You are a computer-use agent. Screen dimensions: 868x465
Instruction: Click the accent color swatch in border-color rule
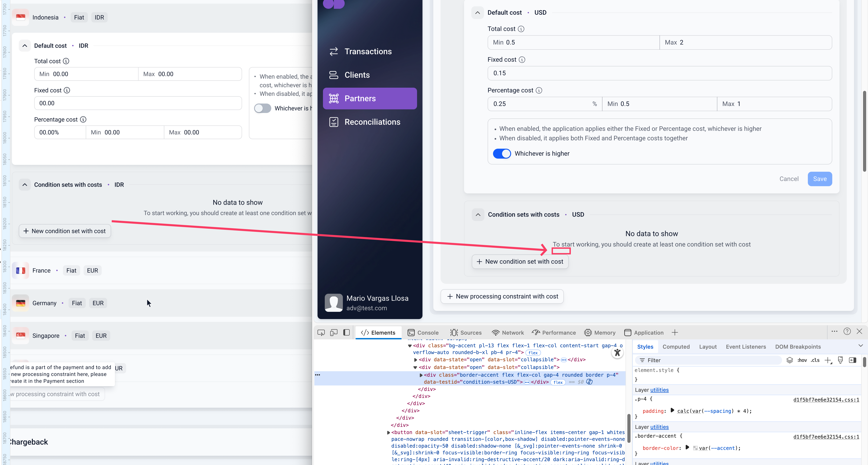(695, 448)
